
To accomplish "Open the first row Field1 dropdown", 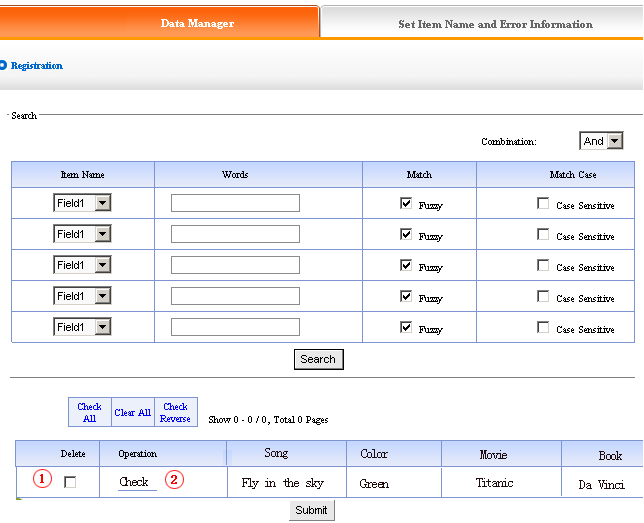I will [x=82, y=203].
